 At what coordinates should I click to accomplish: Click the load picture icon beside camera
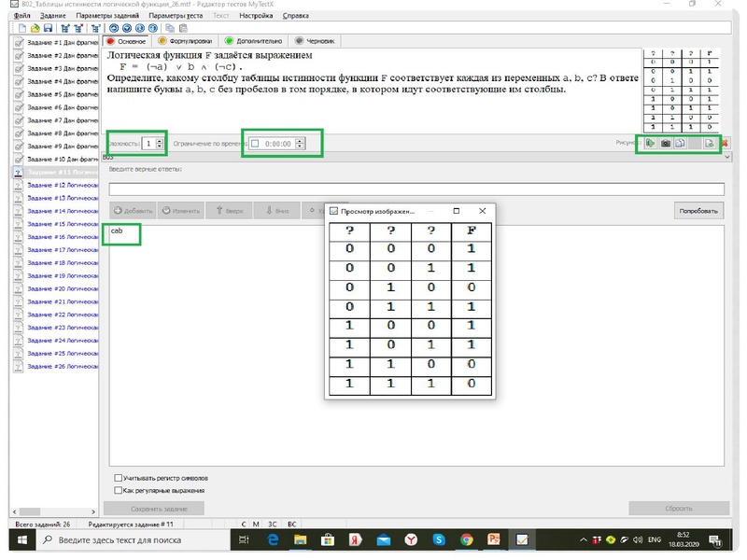coord(649,144)
